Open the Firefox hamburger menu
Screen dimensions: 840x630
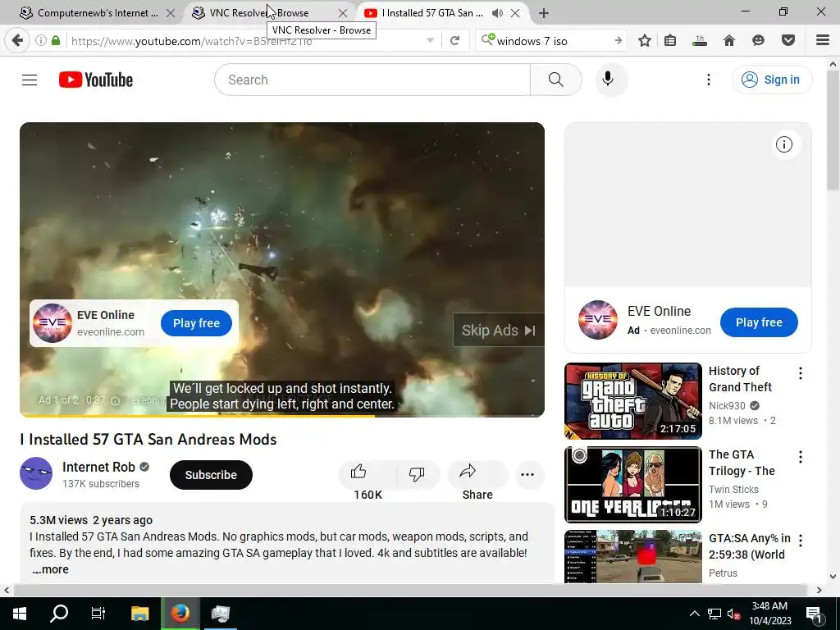pyautogui.click(x=822, y=40)
